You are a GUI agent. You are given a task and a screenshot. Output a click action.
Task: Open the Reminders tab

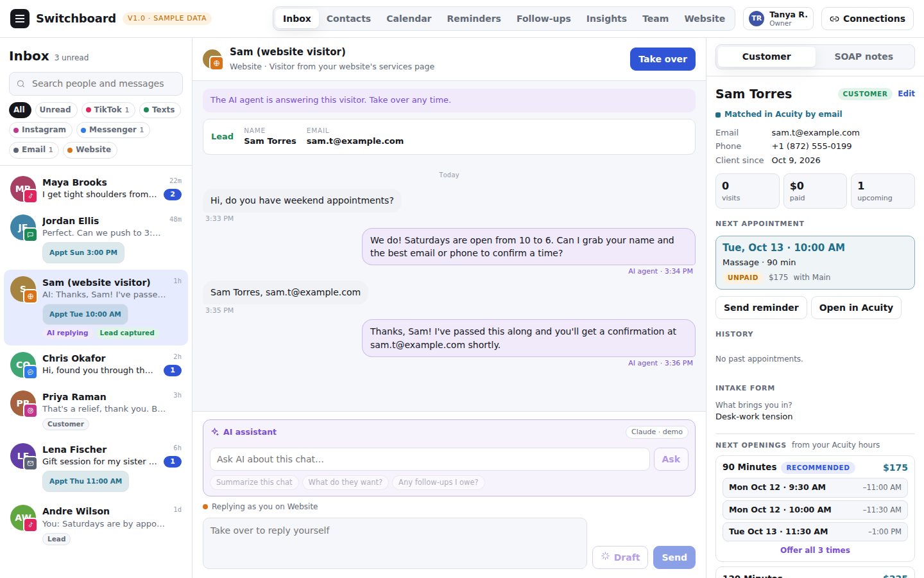(474, 19)
